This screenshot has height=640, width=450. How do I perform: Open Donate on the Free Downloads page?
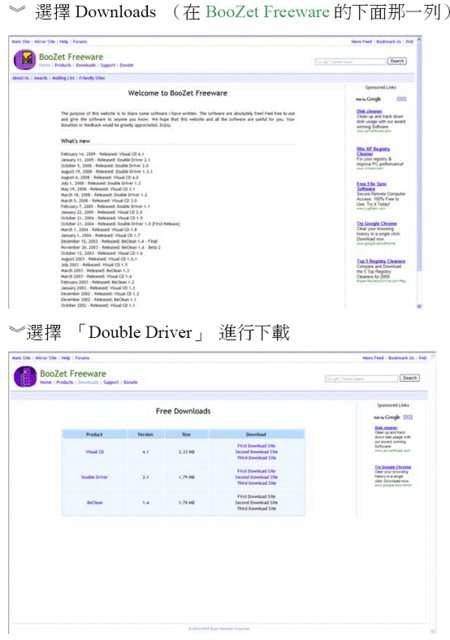click(130, 382)
